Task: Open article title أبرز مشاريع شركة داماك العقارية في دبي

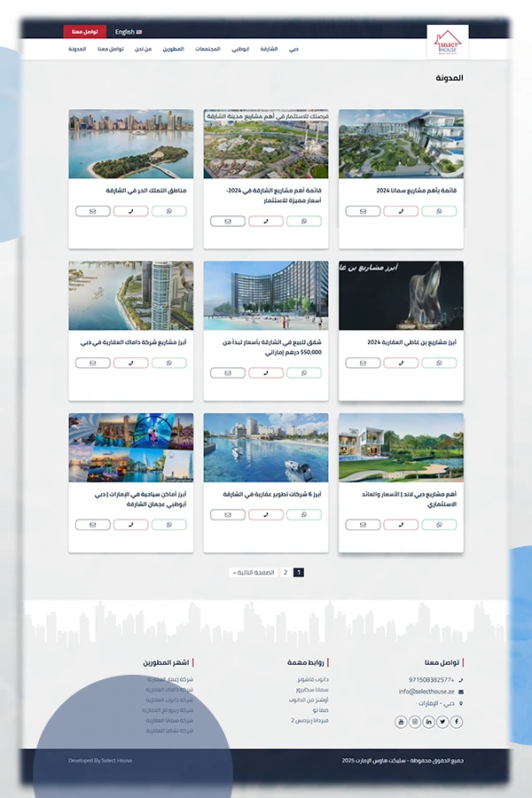Action: [133, 342]
